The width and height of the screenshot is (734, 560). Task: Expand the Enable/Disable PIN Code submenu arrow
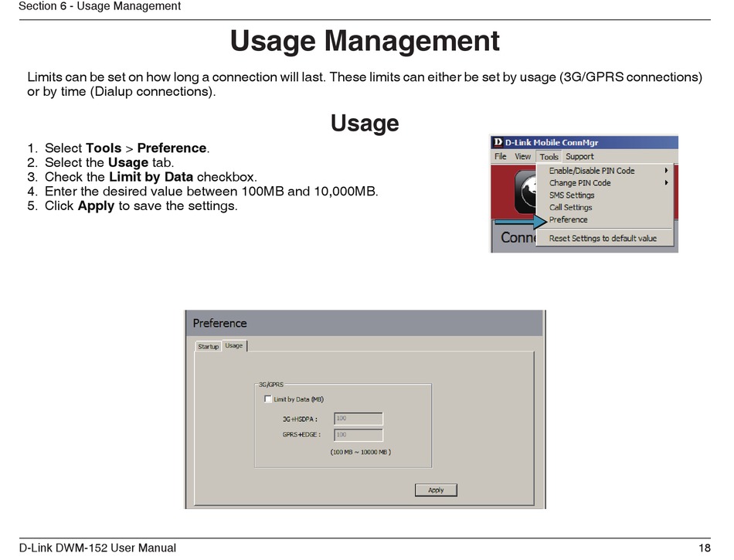tap(666, 171)
